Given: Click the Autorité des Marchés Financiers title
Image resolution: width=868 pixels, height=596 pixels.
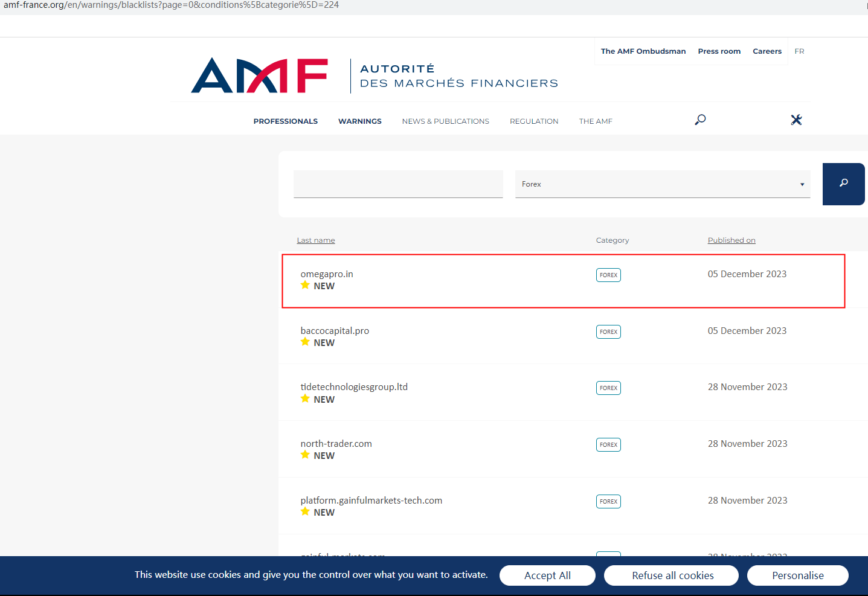Looking at the screenshot, I should point(459,76).
